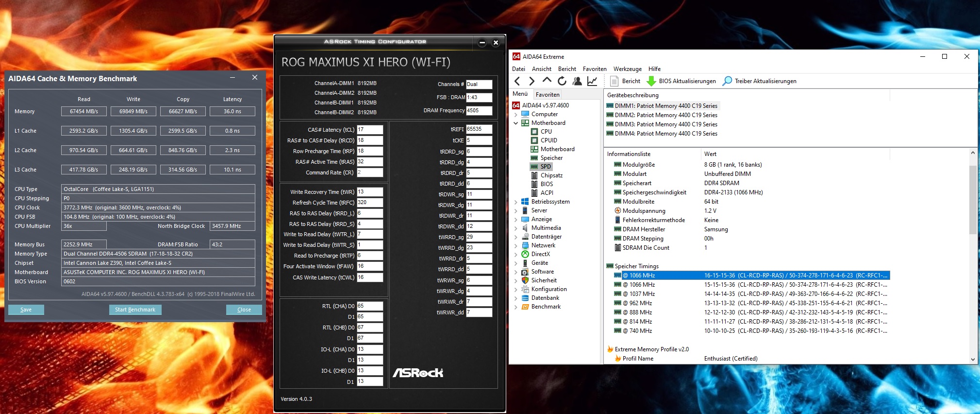Click Start Benchmark button
The image size is (980, 414).
[x=135, y=310]
